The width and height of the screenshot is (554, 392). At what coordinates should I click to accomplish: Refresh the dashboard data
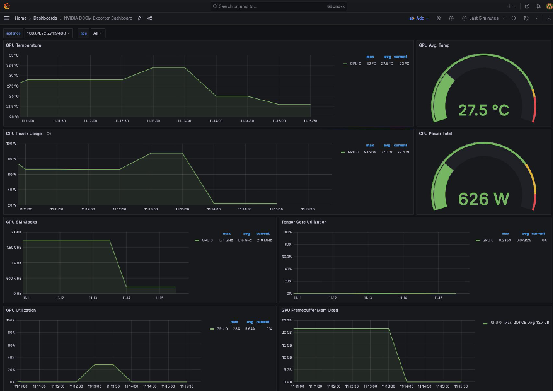coord(526,18)
